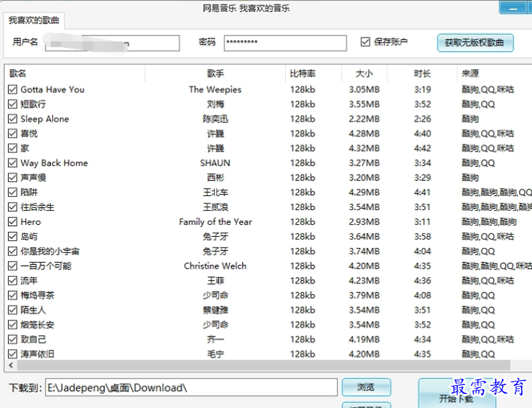
Task: Toggle checkbox for 你是我的小宇宙
Action: (13, 251)
